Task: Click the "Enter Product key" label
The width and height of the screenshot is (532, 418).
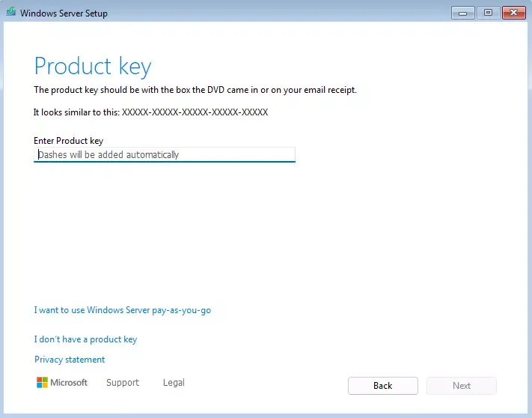Action: point(68,141)
